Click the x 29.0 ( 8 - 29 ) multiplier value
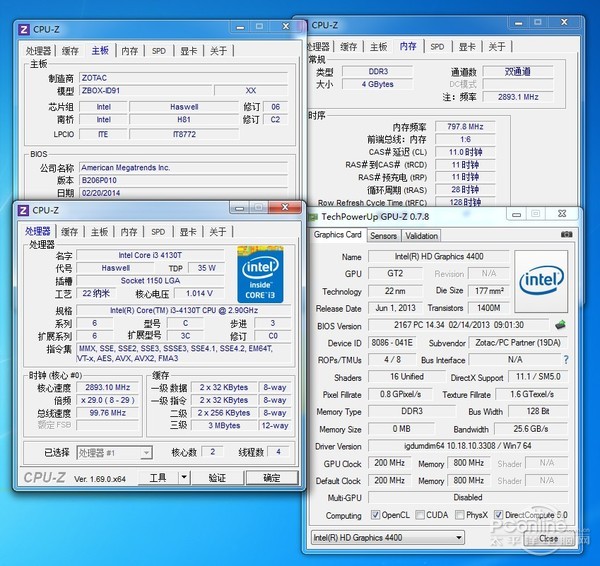This screenshot has height=566, width=600. [x=108, y=400]
